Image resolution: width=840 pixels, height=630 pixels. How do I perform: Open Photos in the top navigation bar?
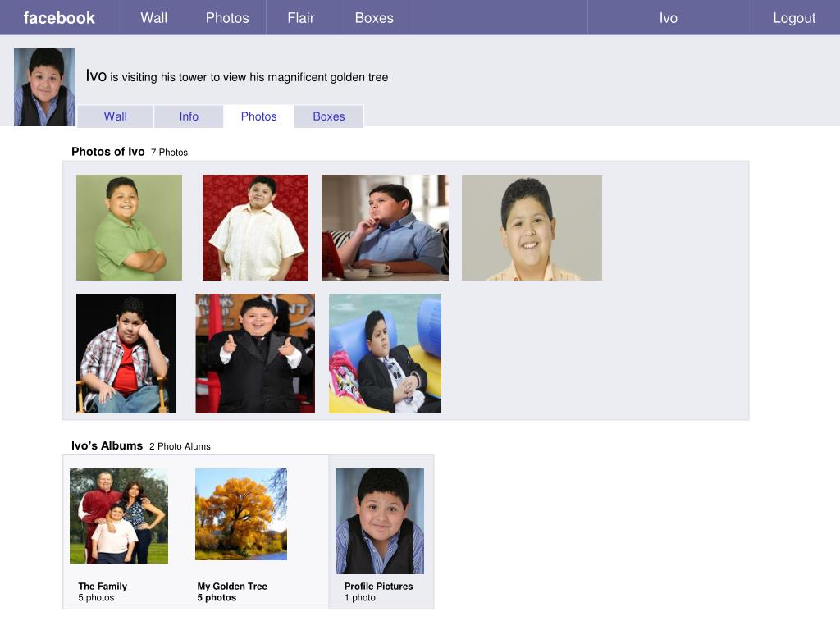click(x=228, y=18)
